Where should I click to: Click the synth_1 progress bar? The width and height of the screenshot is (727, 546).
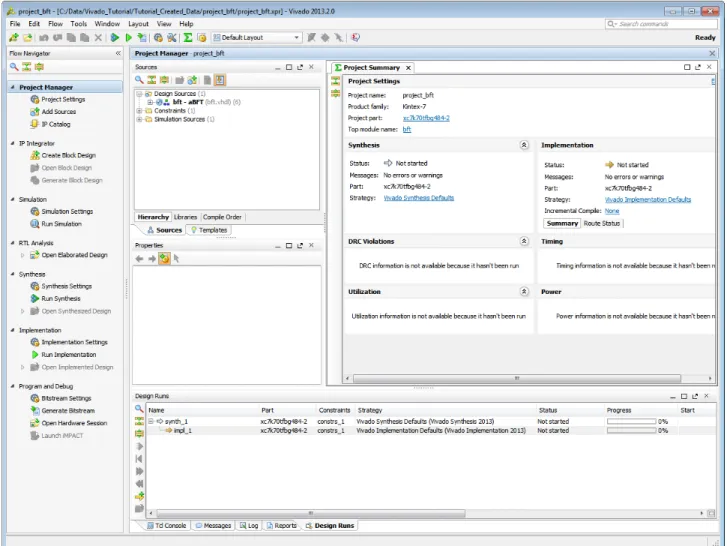631,421
